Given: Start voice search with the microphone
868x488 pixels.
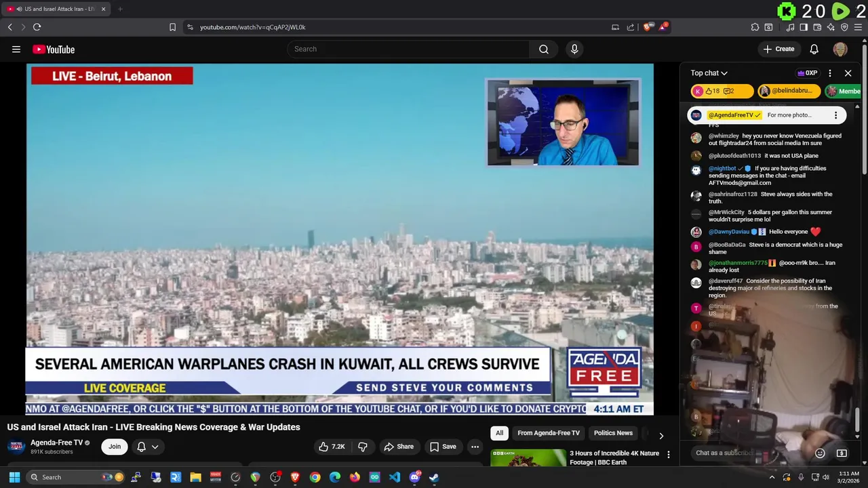Looking at the screenshot, I should tap(574, 49).
